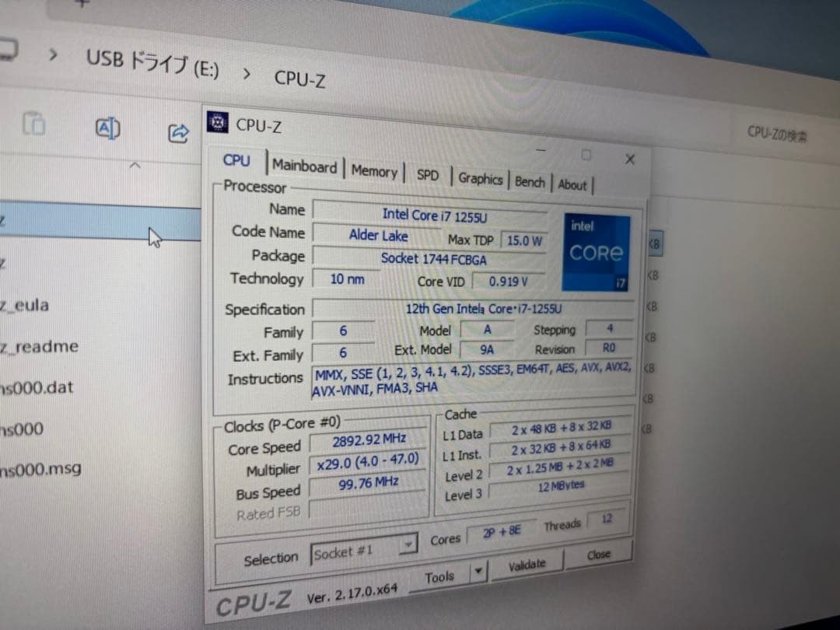
Task: Select the ns000.msg file in Explorer
Action: tap(40, 469)
